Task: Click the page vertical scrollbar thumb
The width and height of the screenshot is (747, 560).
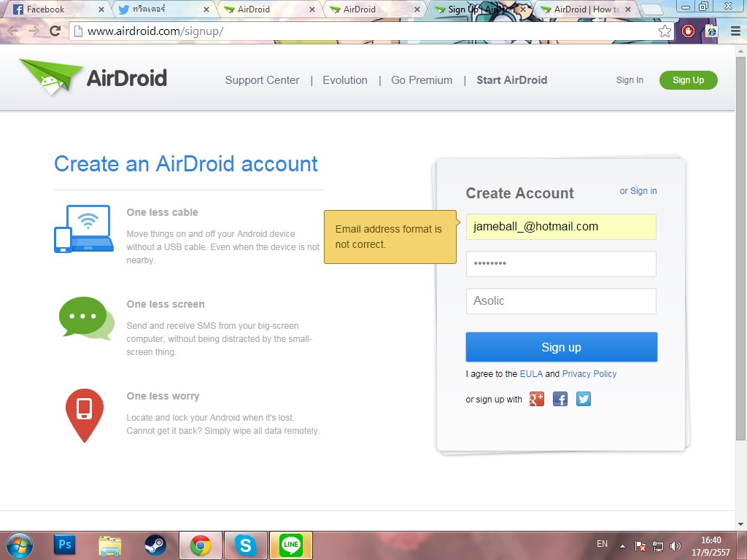Action: click(x=740, y=250)
